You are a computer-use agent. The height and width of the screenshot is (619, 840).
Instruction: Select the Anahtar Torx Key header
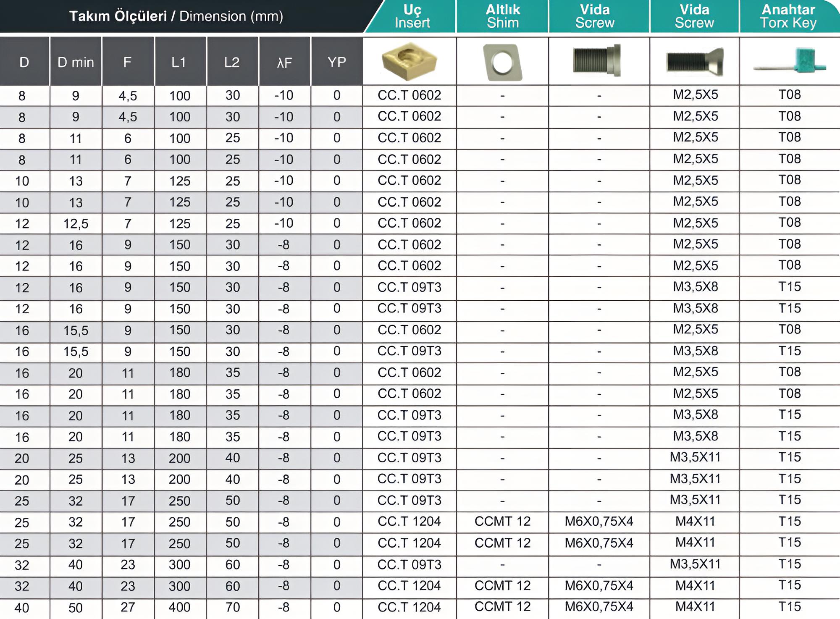(x=788, y=16)
